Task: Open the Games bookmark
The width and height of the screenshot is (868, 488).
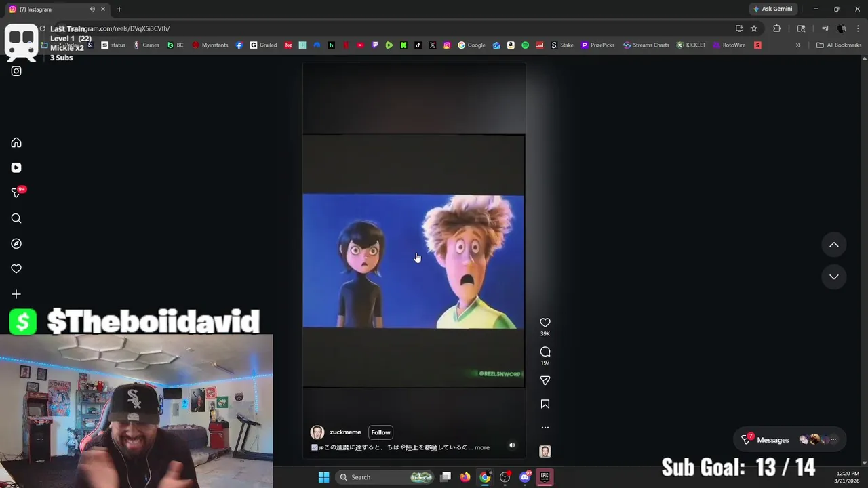Action: pyautogui.click(x=146, y=45)
